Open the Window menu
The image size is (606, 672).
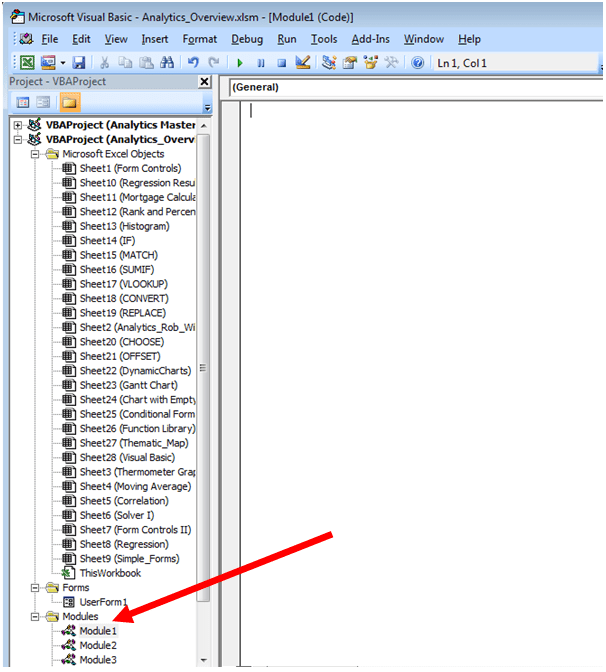tap(423, 39)
